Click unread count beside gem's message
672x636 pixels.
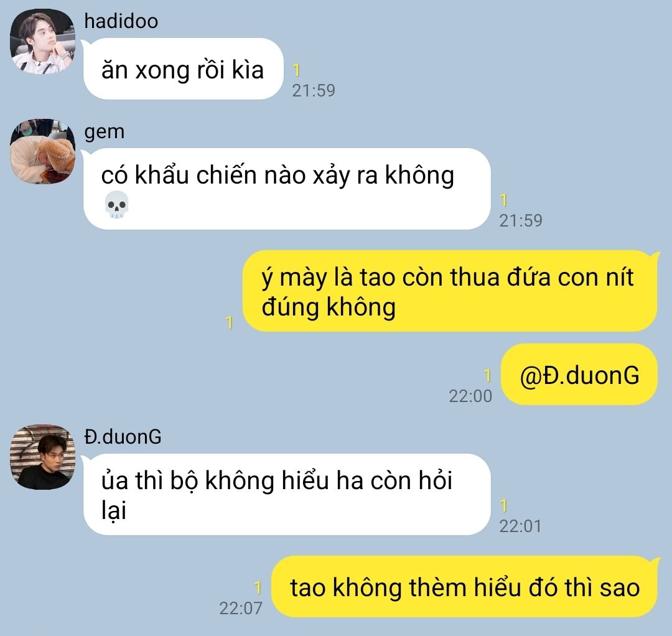[503, 200]
